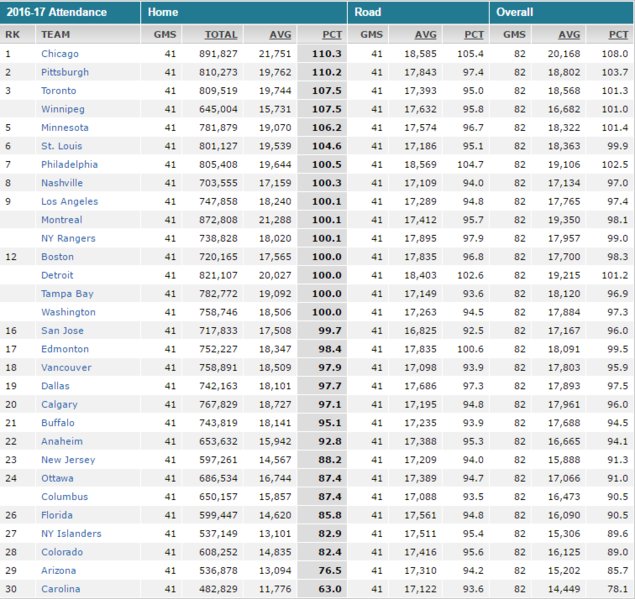Open the New Jersey team link
Image resolution: width=635 pixels, height=599 pixels.
pyautogui.click(x=68, y=460)
